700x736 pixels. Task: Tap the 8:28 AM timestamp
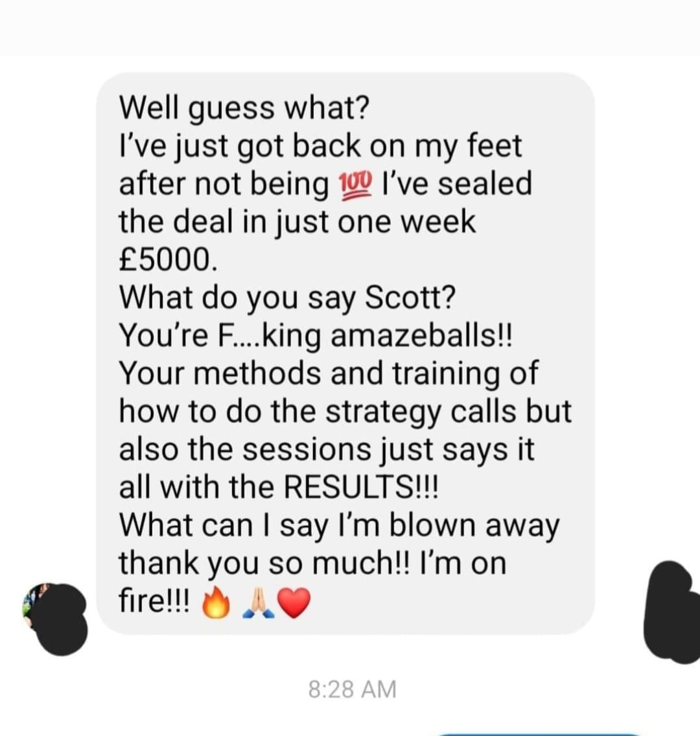[353, 689]
